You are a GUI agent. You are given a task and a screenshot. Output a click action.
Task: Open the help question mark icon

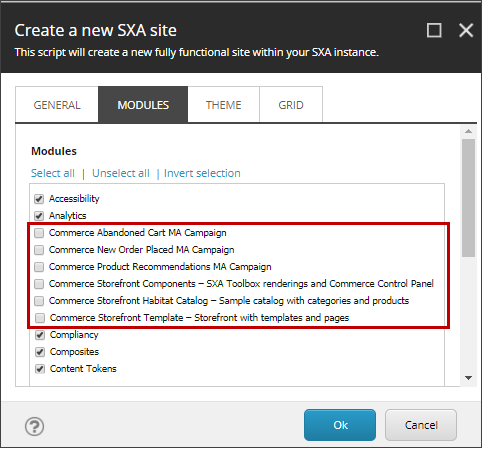34,426
